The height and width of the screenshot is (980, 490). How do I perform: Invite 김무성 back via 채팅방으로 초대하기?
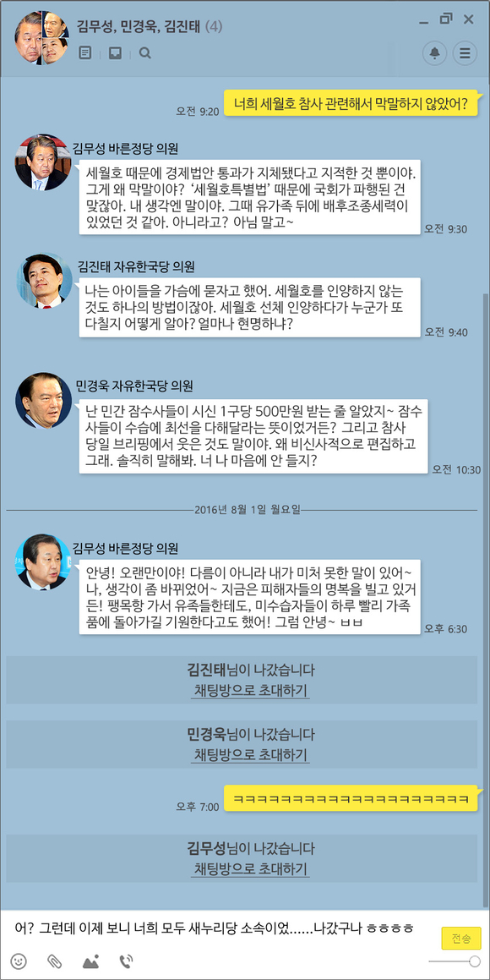250,868
